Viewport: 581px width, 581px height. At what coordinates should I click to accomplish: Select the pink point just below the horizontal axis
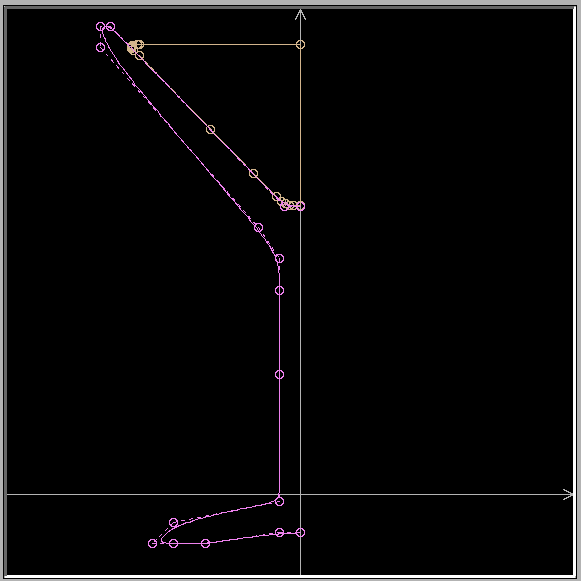pos(280,501)
